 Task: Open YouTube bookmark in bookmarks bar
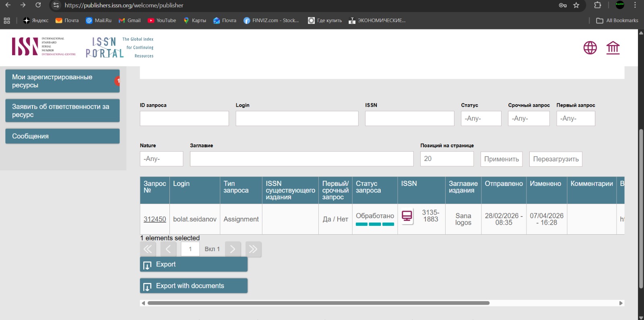(x=162, y=21)
